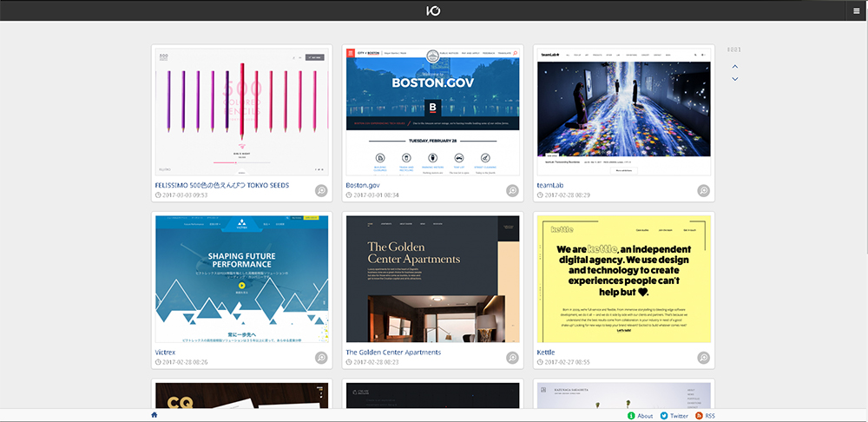Click magnifier icon on Golden Center Apartments card
Image resolution: width=868 pixels, height=422 pixels.
[512, 358]
